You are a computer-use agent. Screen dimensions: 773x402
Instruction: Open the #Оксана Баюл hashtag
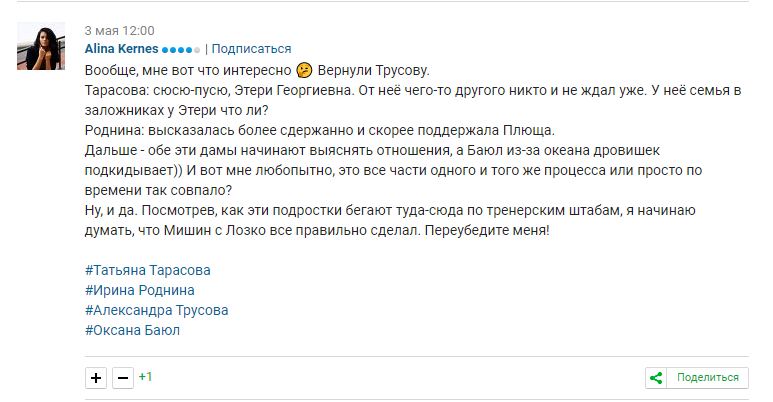(x=132, y=330)
